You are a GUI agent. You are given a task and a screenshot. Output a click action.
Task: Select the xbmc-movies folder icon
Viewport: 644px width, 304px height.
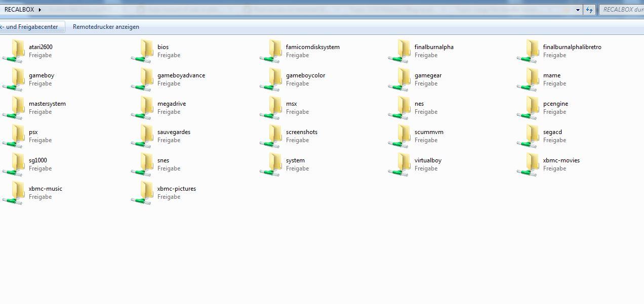coord(528,164)
